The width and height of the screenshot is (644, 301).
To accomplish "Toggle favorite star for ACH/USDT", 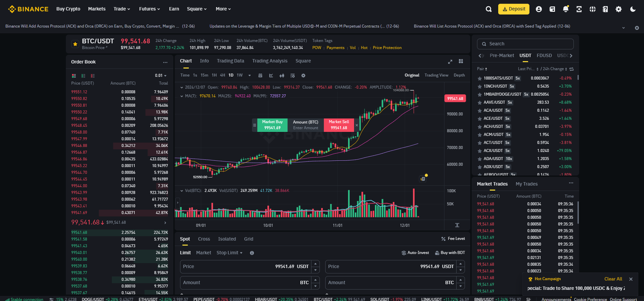I will click(479, 127).
